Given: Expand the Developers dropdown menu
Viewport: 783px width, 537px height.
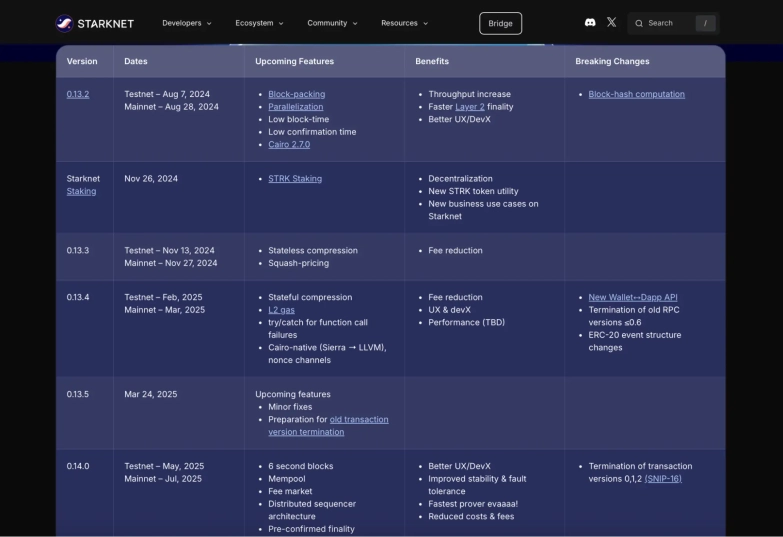Looking at the screenshot, I should tap(187, 23).
